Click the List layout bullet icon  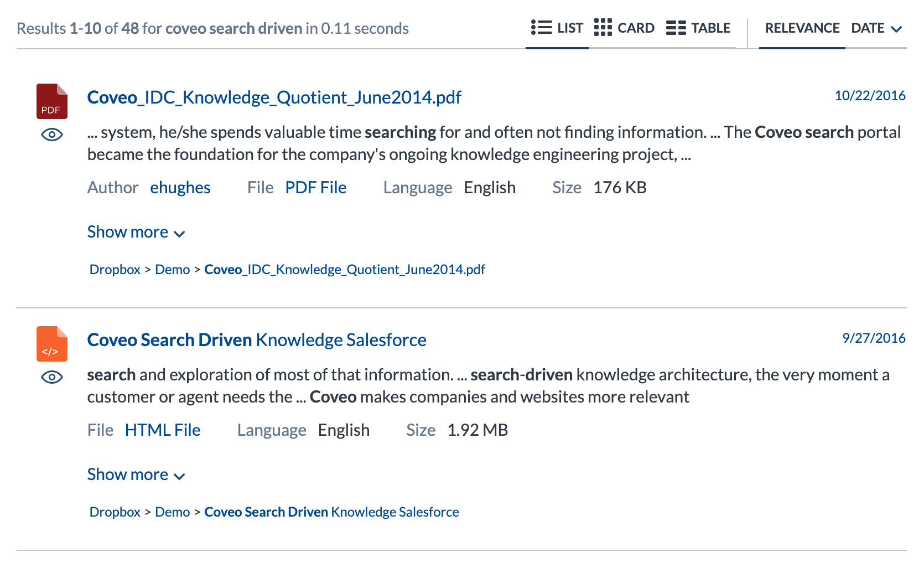tap(541, 28)
